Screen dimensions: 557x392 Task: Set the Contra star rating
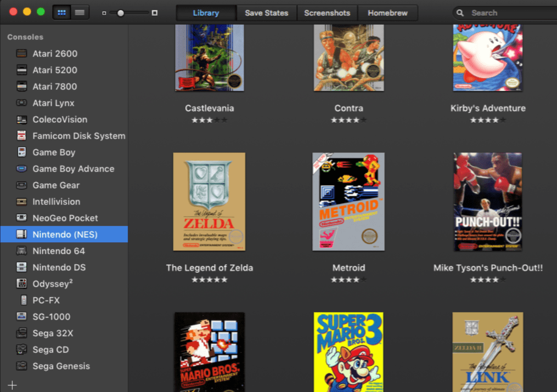349,120
